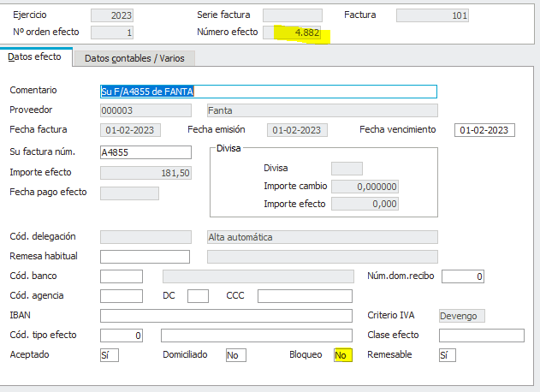540x392 pixels.
Task: Click the Alta automática description field
Action: point(323,237)
